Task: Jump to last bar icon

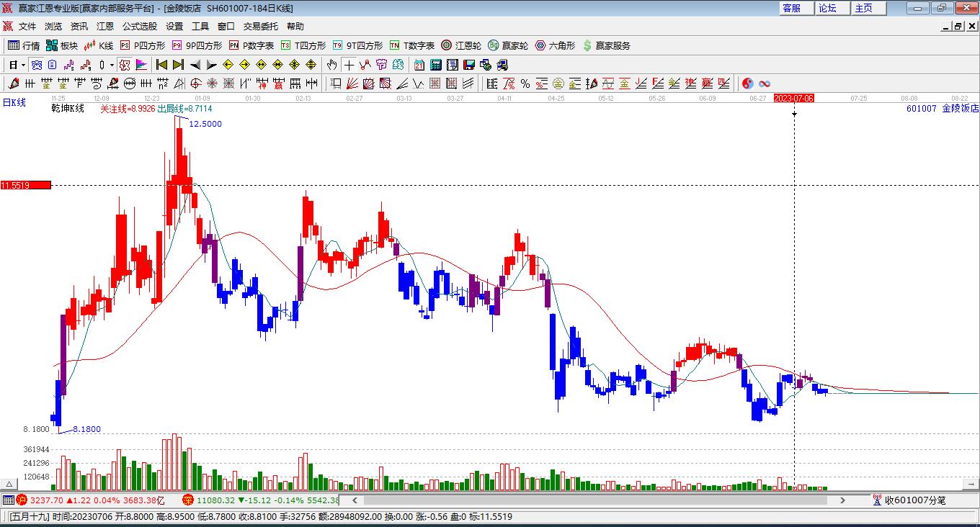Action: tap(178, 65)
